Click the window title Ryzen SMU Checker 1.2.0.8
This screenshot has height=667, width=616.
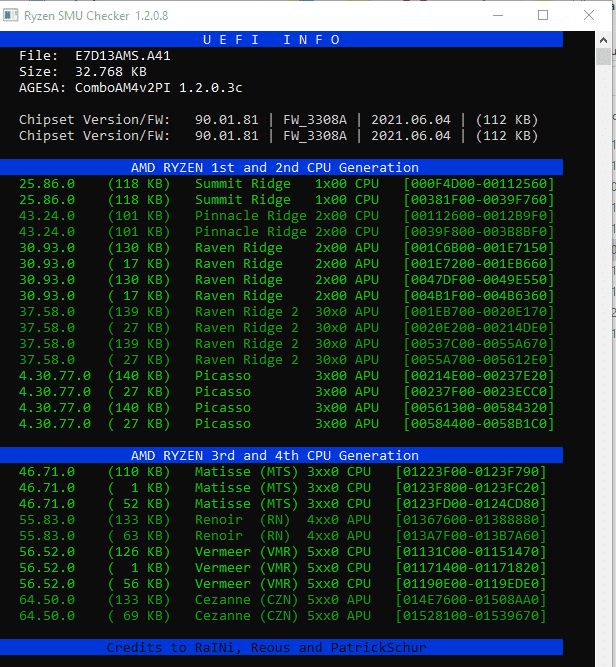tap(96, 16)
